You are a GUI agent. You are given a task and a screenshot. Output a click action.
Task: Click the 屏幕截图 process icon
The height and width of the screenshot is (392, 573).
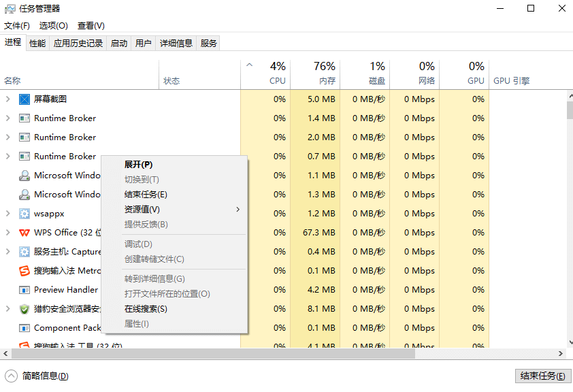tap(24, 99)
